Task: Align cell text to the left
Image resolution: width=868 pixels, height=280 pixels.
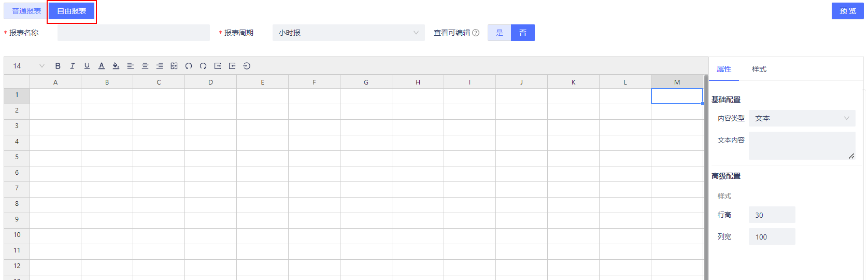Action: (x=131, y=66)
